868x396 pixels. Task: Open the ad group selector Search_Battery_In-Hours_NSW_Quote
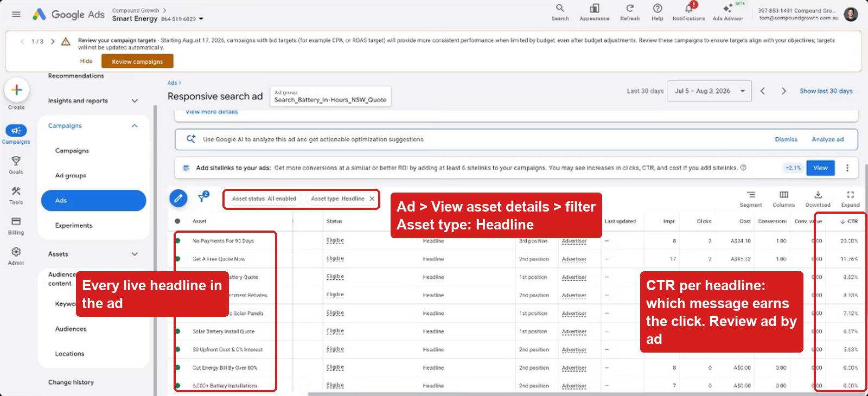tap(330, 97)
